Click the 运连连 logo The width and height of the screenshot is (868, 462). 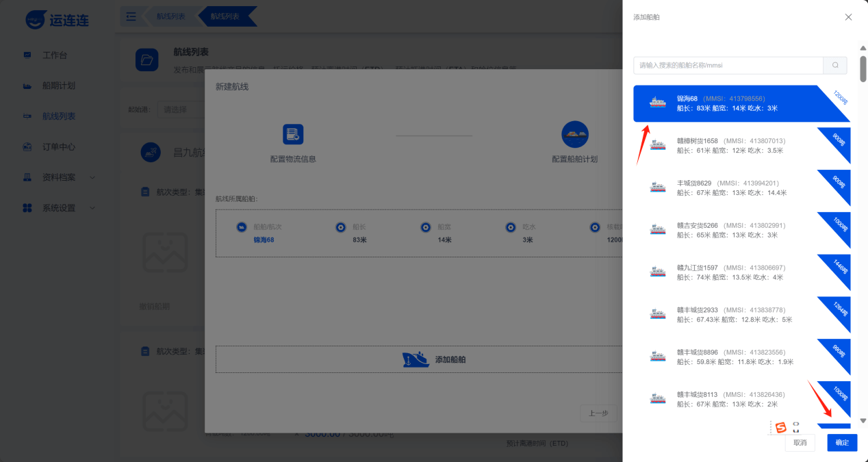[x=58, y=20]
